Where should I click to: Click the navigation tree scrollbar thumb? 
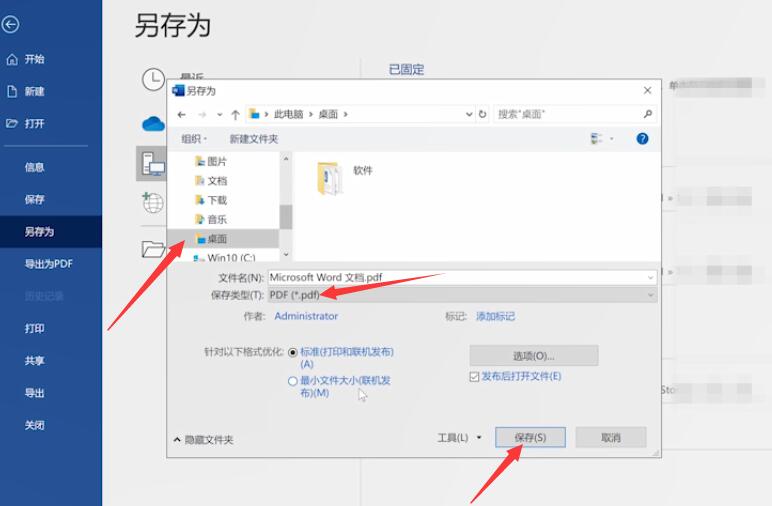click(x=286, y=217)
